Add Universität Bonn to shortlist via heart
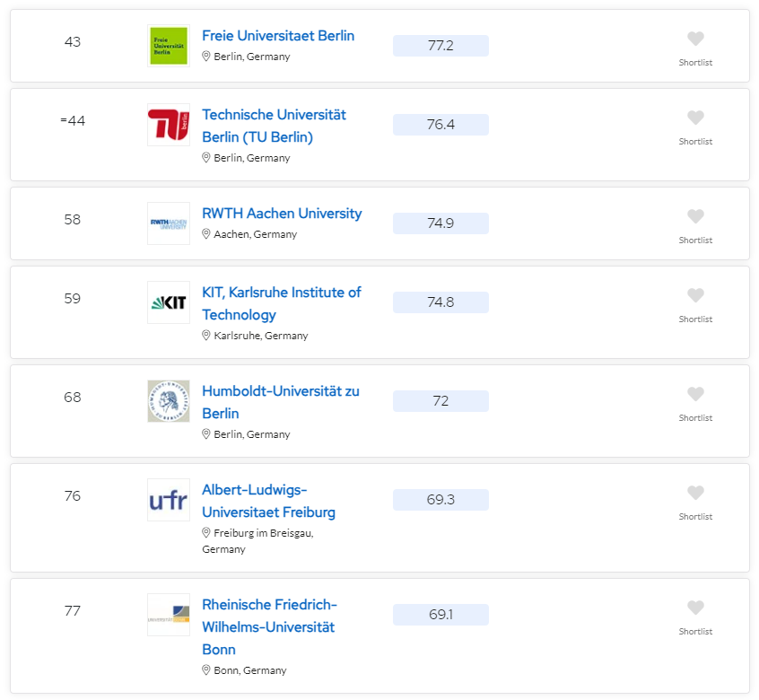Viewport: 759px width, 700px height. pos(695,608)
